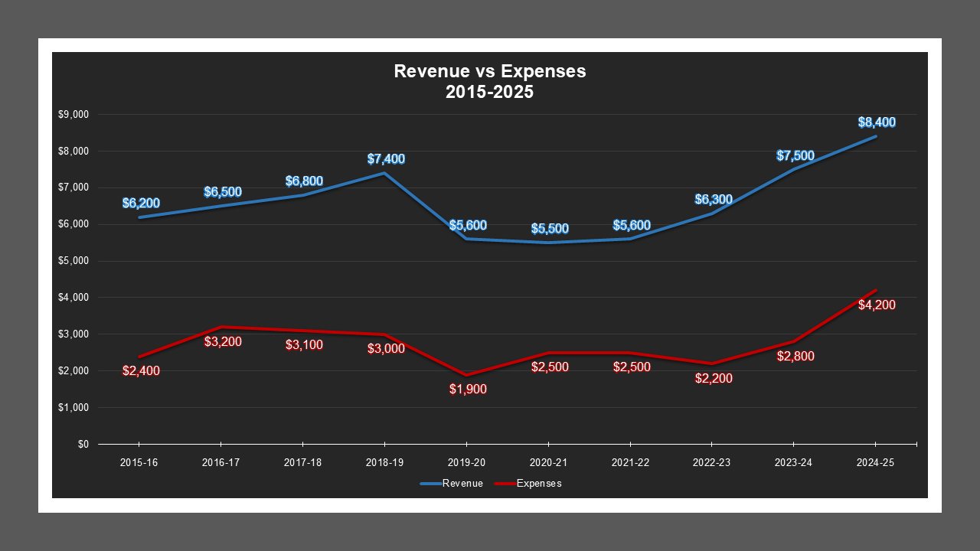
Task: Click the 2015-16 axis label
Action: click(139, 462)
